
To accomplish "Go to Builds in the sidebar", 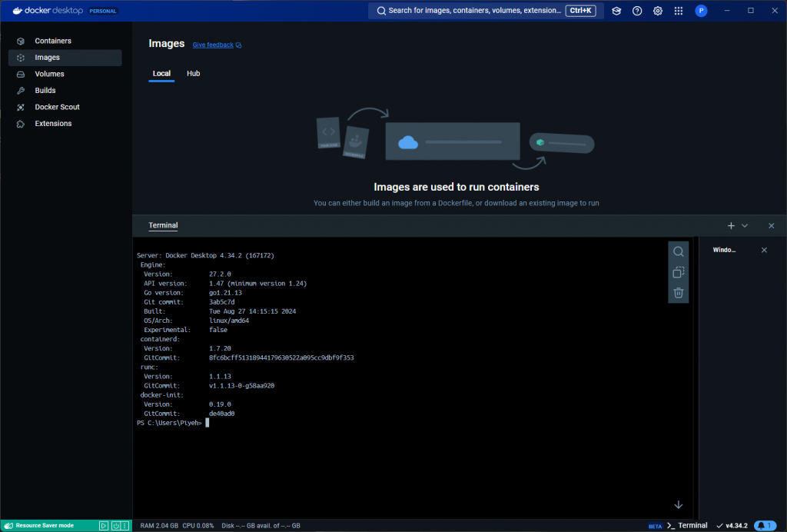I will [x=65, y=91].
